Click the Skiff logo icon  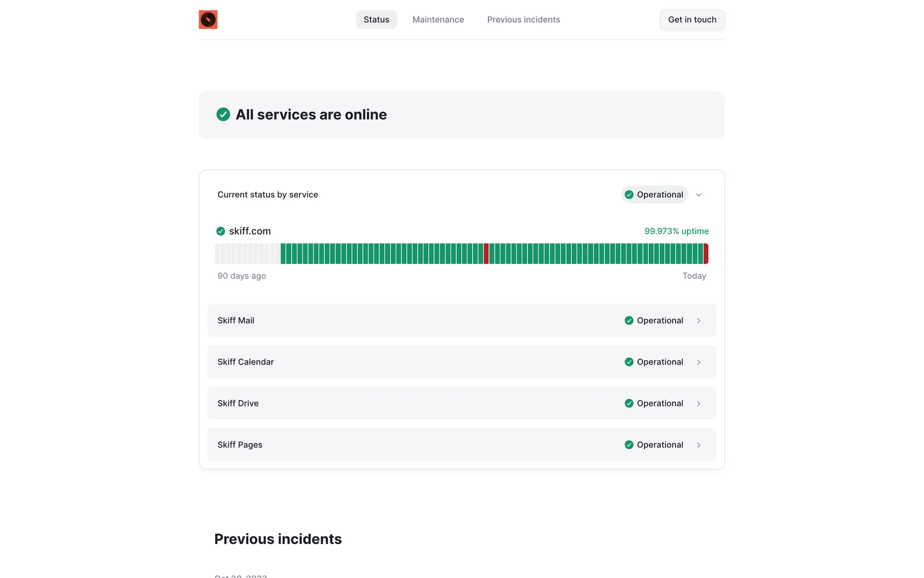[x=208, y=20]
